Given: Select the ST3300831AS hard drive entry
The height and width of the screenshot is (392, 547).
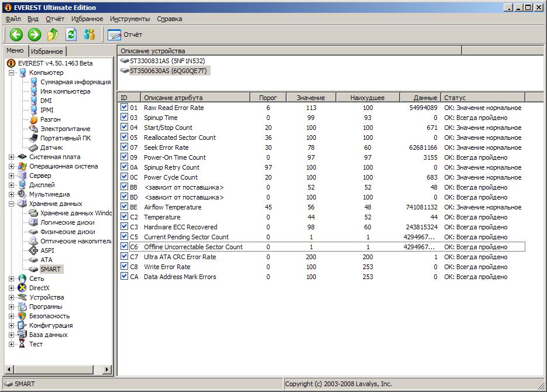Looking at the screenshot, I should pyautogui.click(x=167, y=61).
